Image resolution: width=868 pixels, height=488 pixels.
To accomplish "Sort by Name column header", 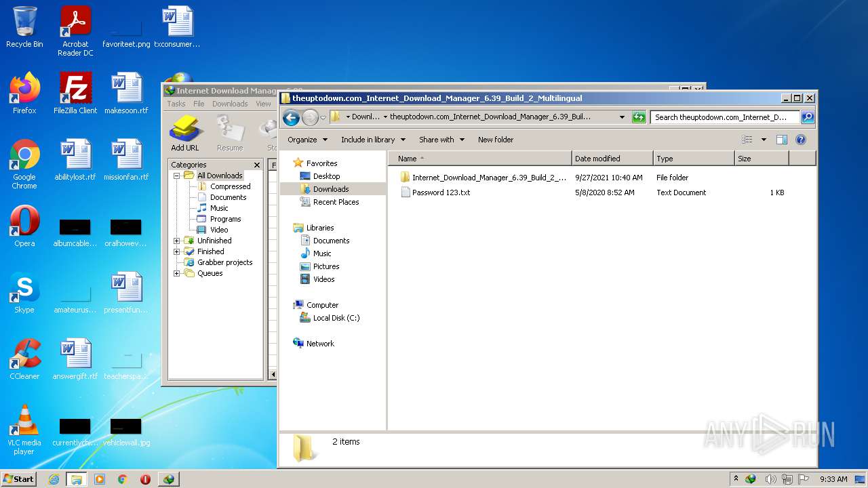I will (479, 159).
